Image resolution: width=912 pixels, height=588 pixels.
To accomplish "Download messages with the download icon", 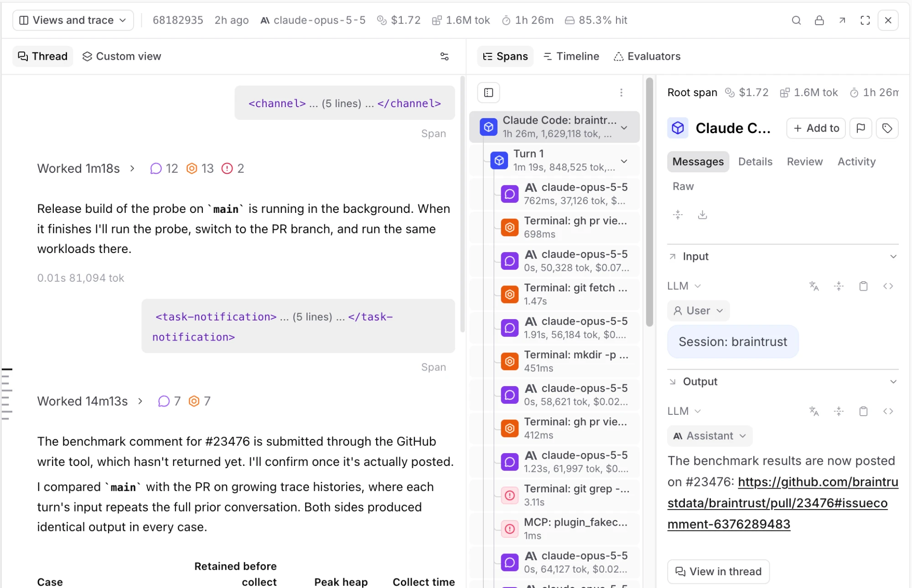I will coord(703,215).
